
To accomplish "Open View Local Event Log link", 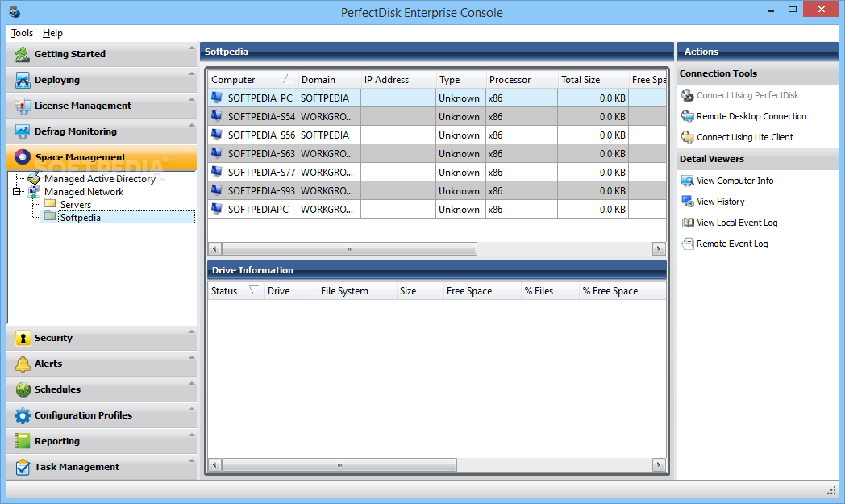I will click(737, 223).
